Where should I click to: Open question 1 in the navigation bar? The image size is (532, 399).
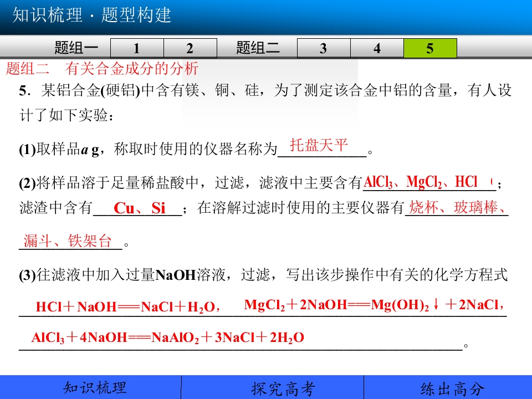(x=137, y=48)
